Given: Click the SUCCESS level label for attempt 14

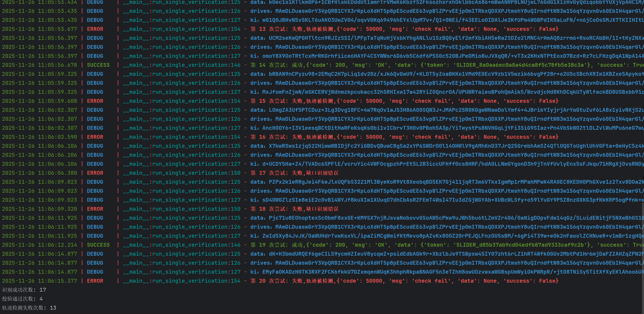Looking at the screenshot, I should pyautogui.click(x=98, y=65).
